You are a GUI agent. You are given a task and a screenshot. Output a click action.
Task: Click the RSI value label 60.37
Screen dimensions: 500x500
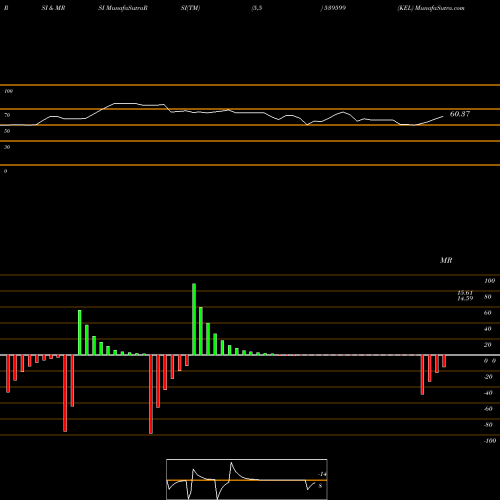460,114
